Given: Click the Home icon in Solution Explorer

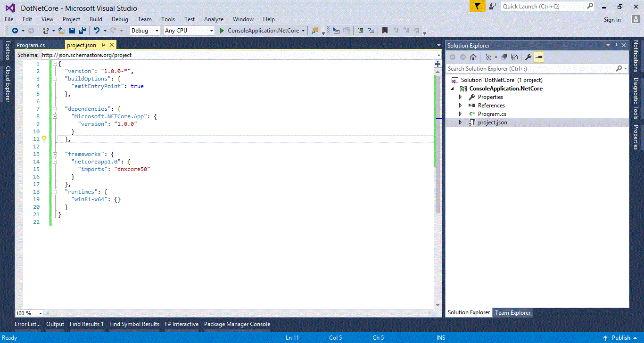Looking at the screenshot, I should [473, 57].
